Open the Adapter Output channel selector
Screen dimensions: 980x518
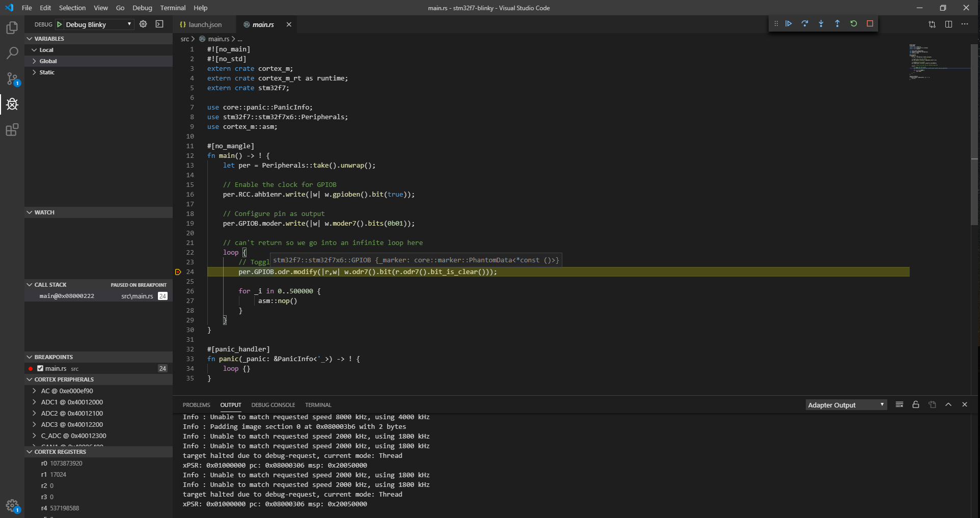tap(846, 404)
